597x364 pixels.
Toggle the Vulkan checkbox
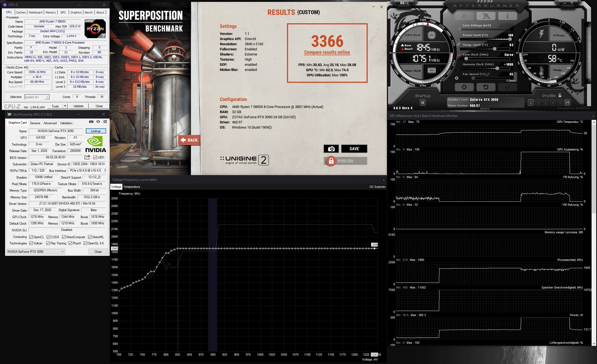31,243
